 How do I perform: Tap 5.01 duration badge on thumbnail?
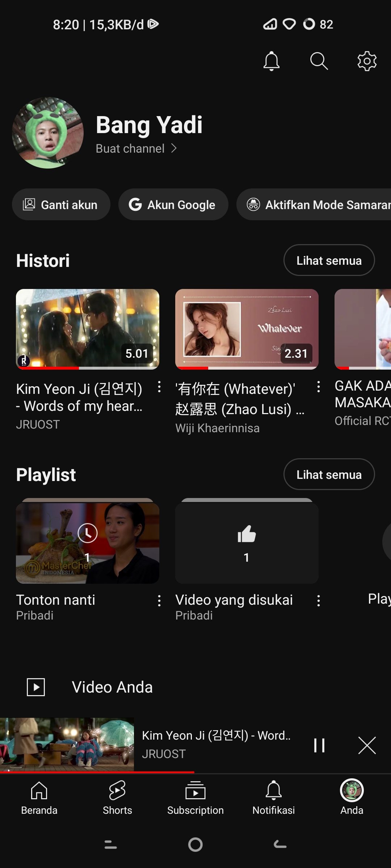coord(137,353)
